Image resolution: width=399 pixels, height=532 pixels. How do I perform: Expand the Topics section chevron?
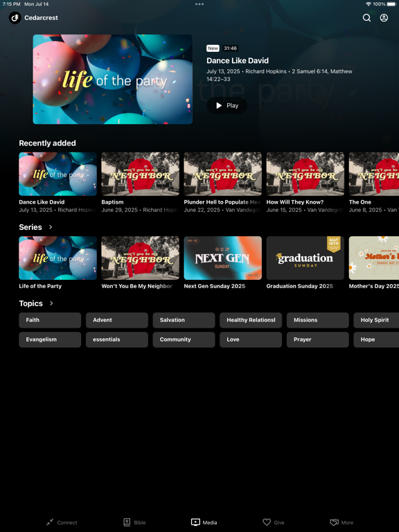tap(51, 303)
